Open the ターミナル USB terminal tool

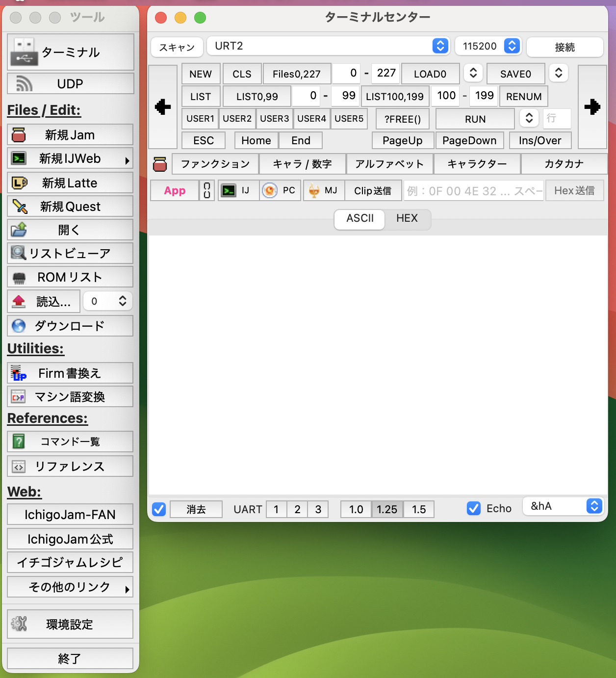tap(70, 52)
